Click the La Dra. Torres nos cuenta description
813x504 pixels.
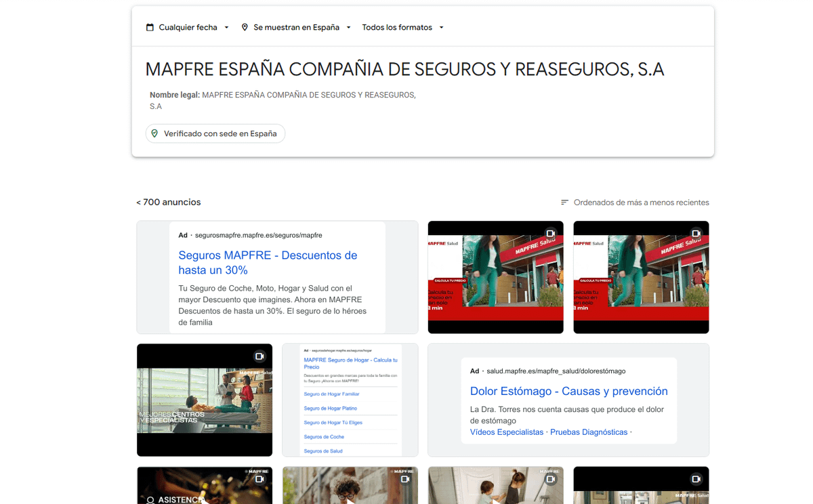tap(567, 415)
